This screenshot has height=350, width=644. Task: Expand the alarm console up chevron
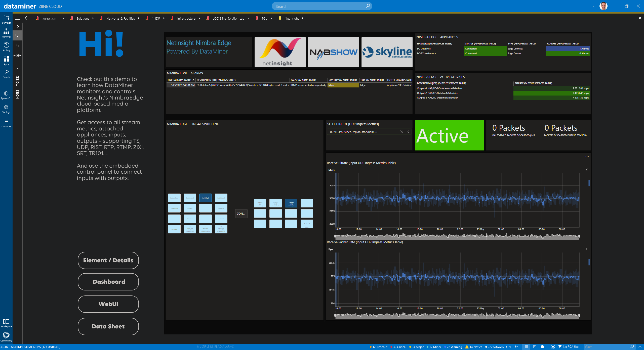(640, 347)
